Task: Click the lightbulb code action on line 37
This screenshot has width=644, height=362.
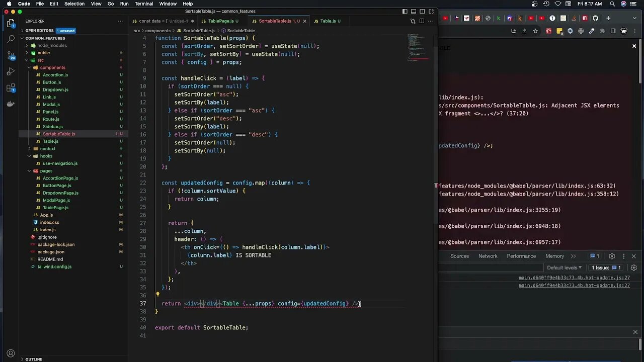Action: pyautogui.click(x=157, y=295)
